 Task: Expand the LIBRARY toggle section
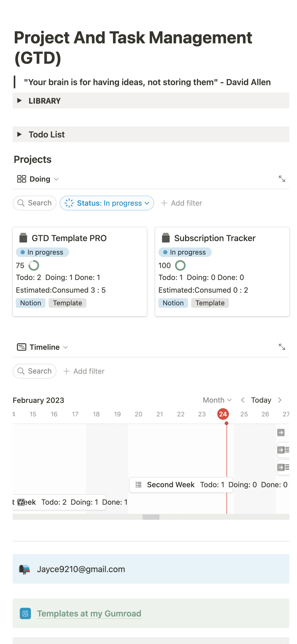pos(19,101)
